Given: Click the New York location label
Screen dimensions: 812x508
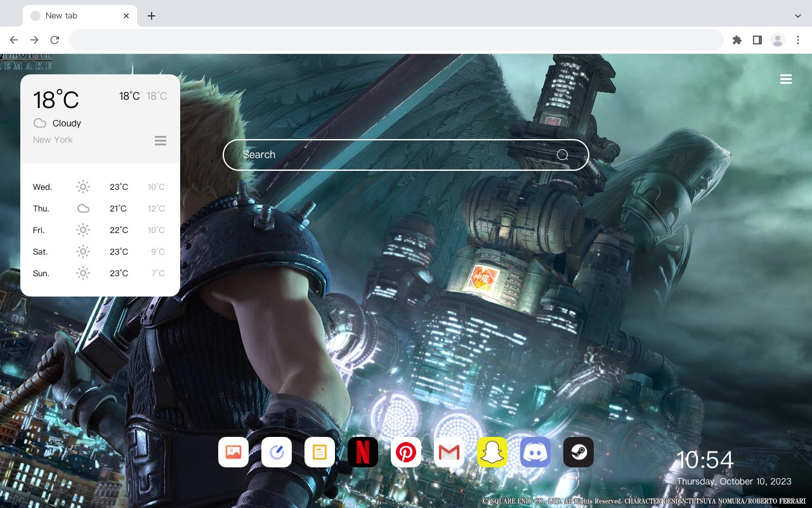Looking at the screenshot, I should click(x=53, y=140).
